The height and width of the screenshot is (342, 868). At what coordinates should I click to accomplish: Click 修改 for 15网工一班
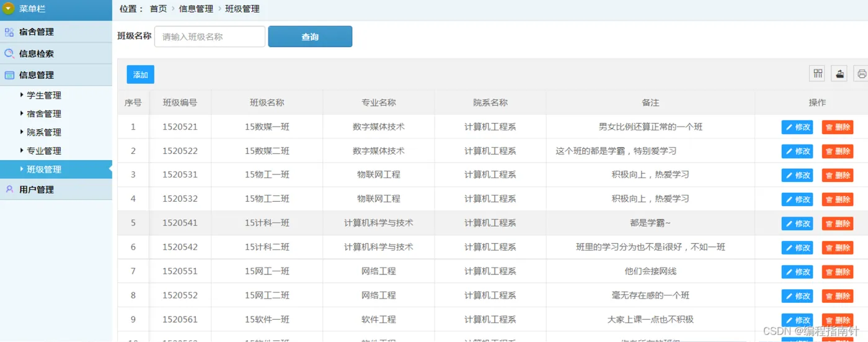[x=797, y=272]
